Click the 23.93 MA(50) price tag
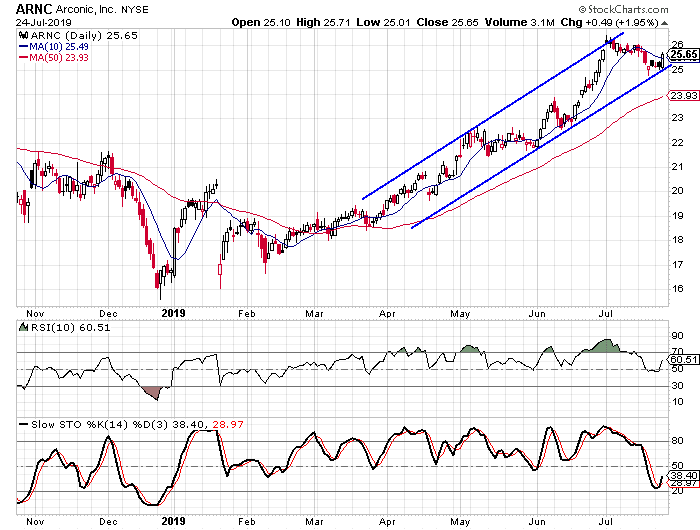Viewport: 700px width, 530px height. 683,95
